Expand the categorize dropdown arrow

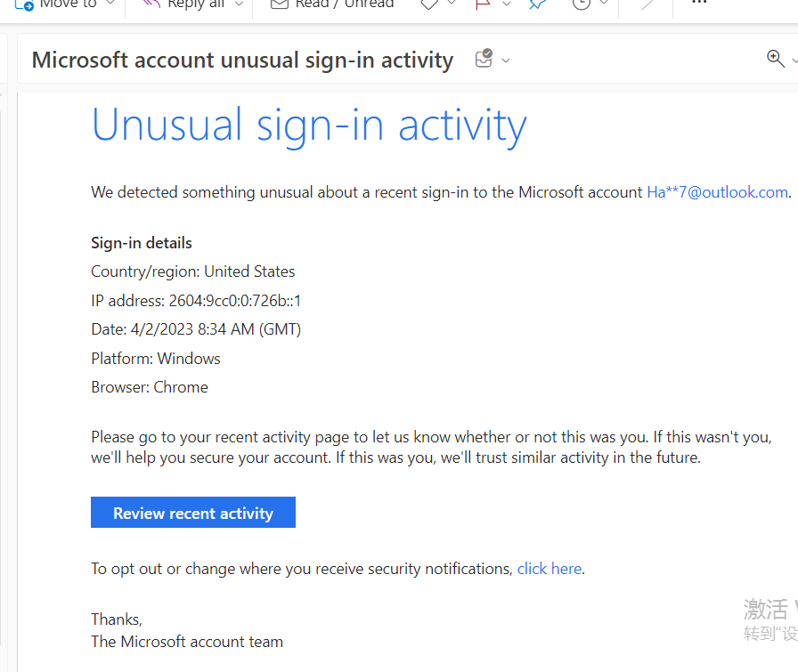tap(452, 4)
